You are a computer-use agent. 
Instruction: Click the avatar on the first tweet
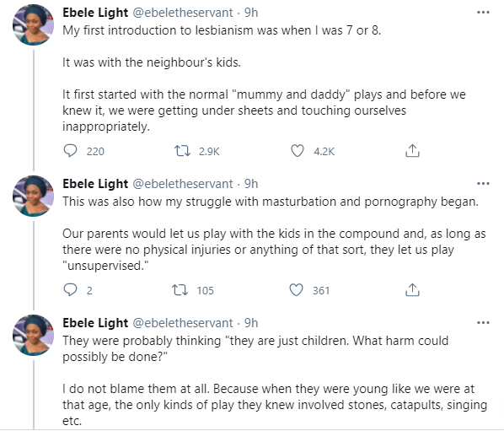pyautogui.click(x=33, y=24)
